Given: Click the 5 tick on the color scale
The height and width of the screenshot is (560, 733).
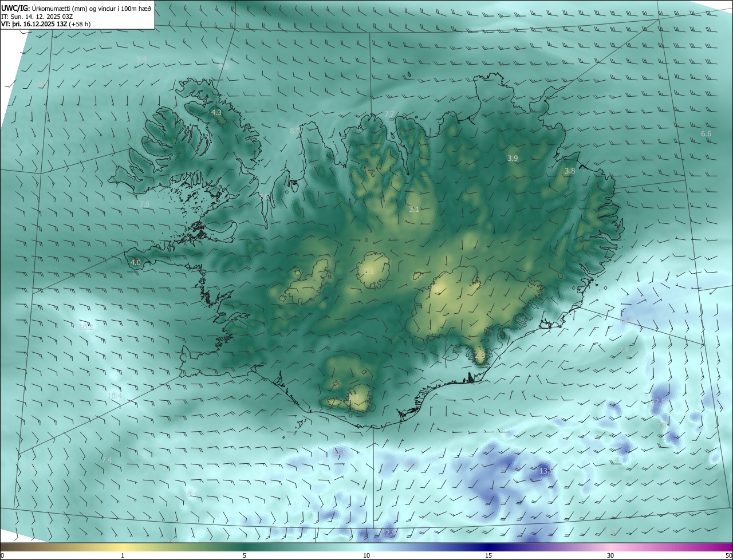Looking at the screenshot, I should point(245,555).
